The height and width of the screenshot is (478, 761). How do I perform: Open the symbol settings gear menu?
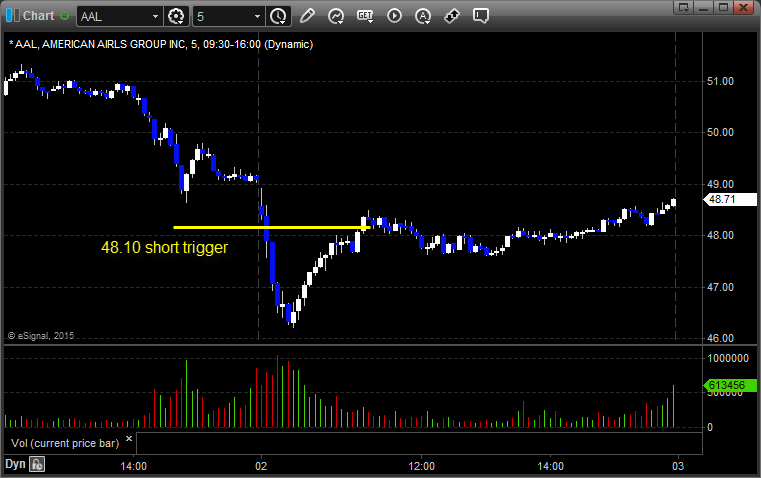point(176,16)
